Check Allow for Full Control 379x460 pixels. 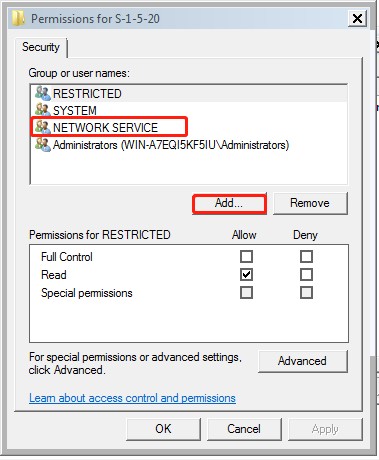click(246, 257)
